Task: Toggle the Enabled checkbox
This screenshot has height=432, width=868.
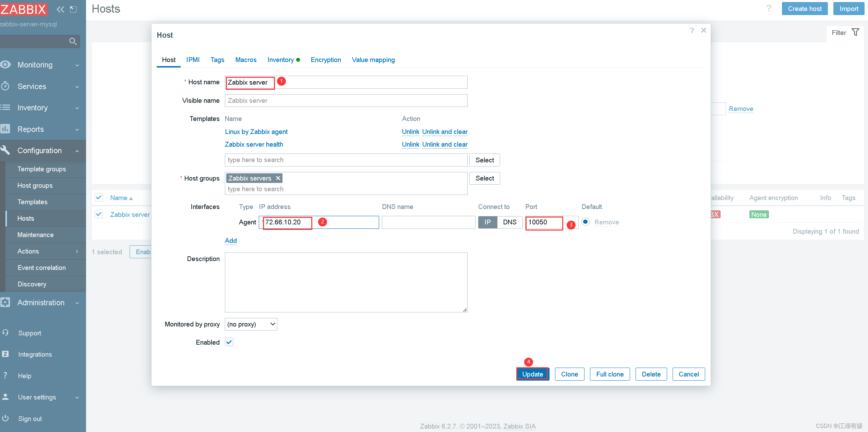Action: 229,342
